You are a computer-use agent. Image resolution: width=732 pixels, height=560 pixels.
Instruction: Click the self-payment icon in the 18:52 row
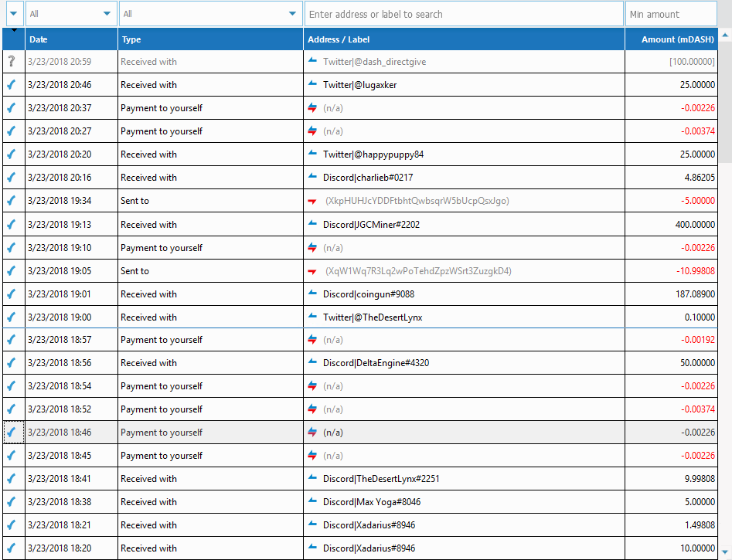[x=312, y=409]
